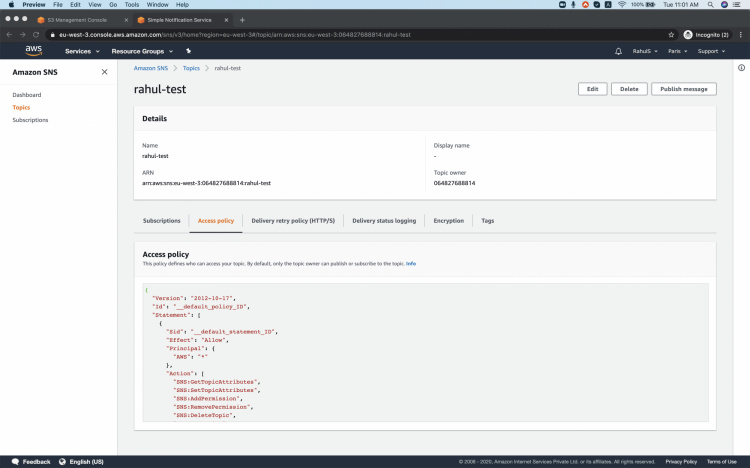The image size is (750, 468).
Task: Open the Paris region selector
Action: [677, 51]
